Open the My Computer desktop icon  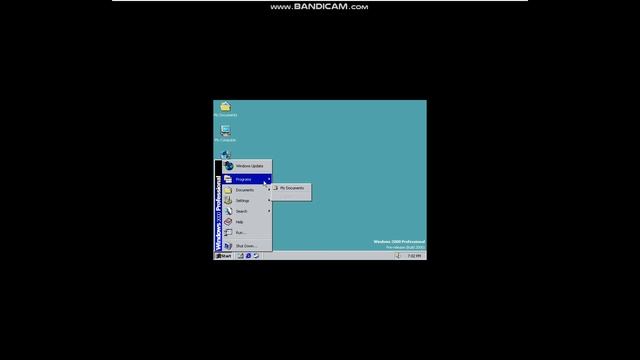225,133
